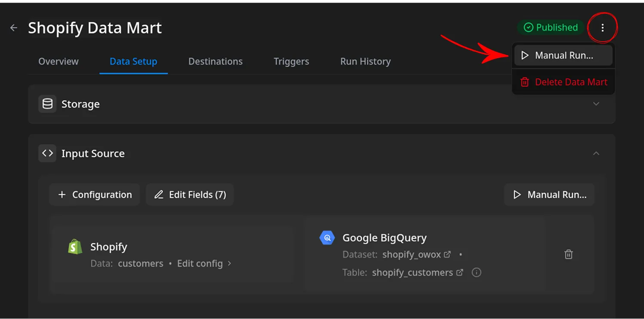Navigate back with the arrow beside Shopify Data Mart
This screenshot has width=644, height=319.
coord(13,27)
